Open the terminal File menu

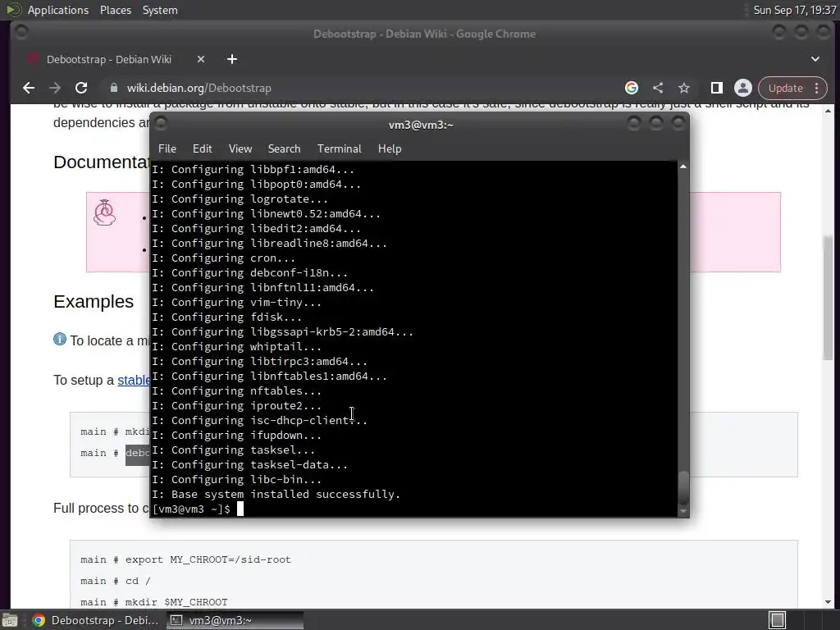167,149
